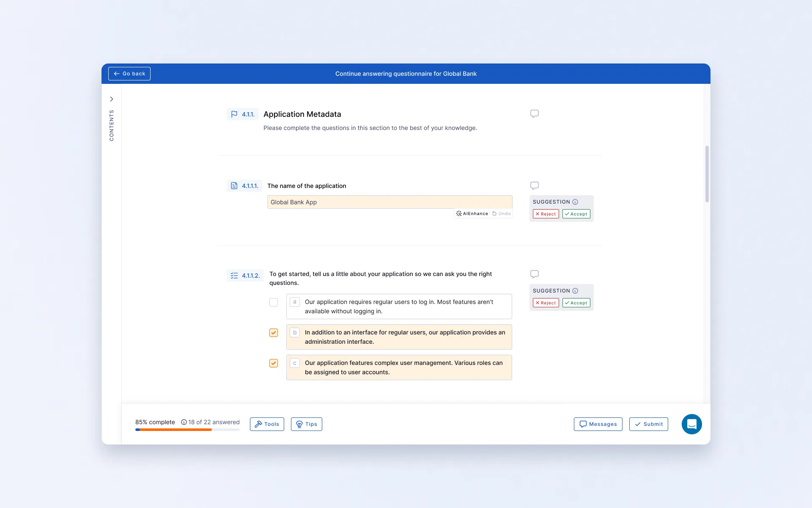Accept the suggestion for the application name
This screenshot has height=508, width=812.
tap(576, 214)
